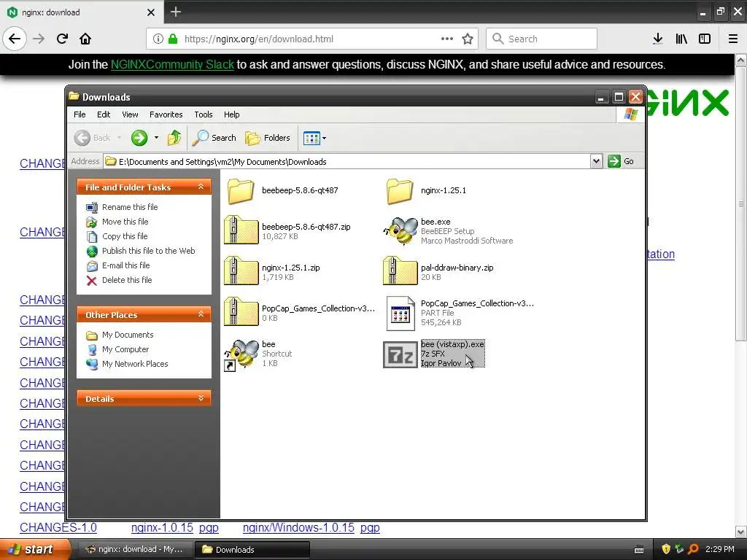Select the bee Shortcut icon
Viewport: 747px width, 560px height.
(241, 354)
